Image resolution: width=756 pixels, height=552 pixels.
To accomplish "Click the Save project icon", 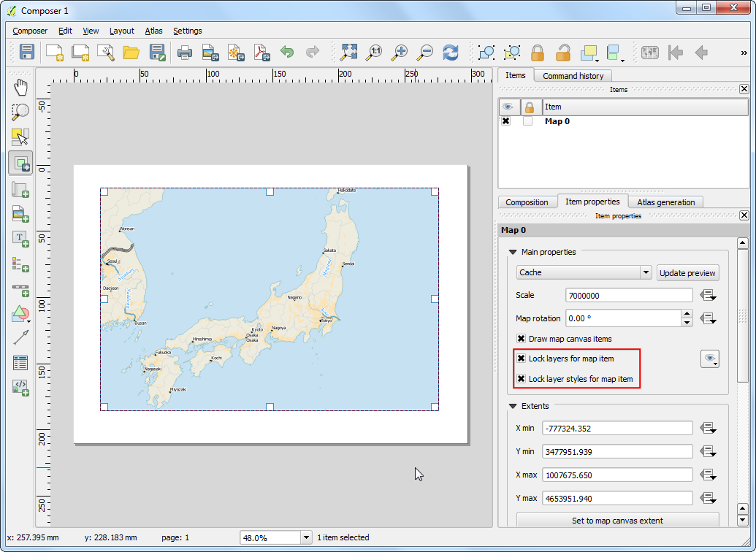I will tap(27, 52).
